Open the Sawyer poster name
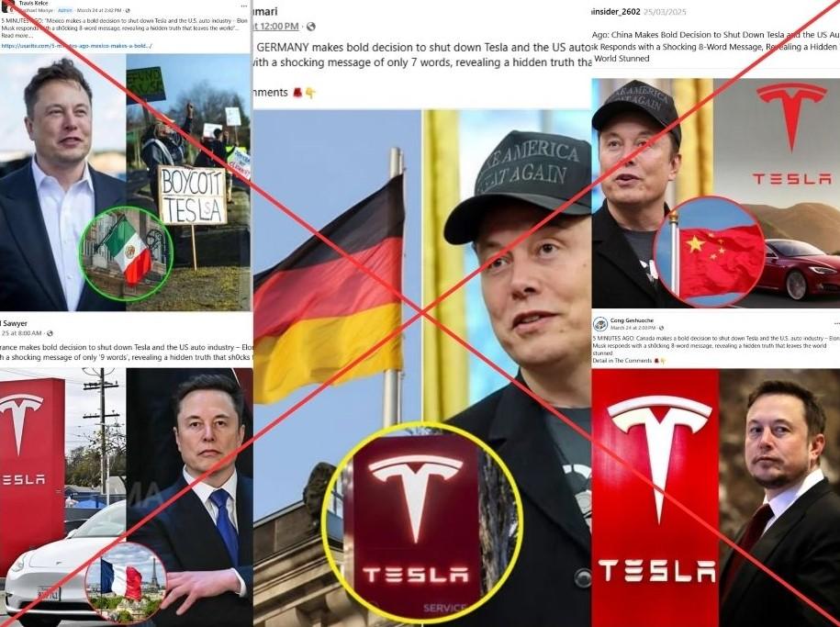This screenshot has width=840, height=627. tap(14, 323)
